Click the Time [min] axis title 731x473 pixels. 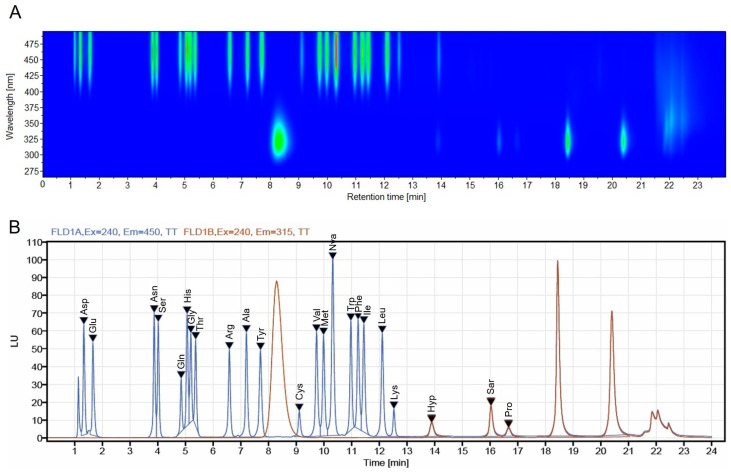tap(386, 462)
